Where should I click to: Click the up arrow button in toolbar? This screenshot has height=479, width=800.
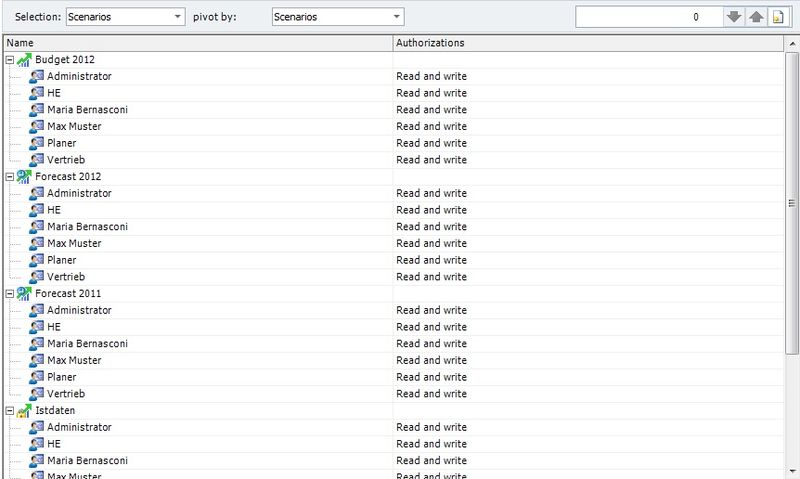tap(756, 17)
